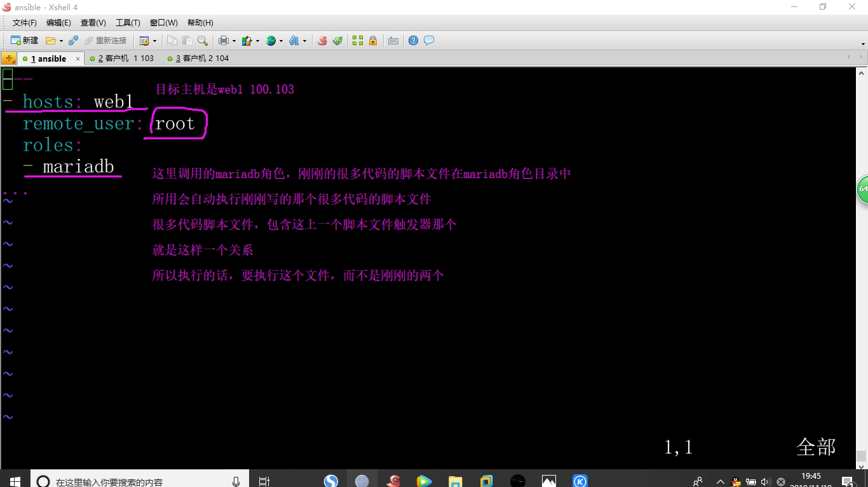Show hidden system tray icons chevron

pyautogui.click(x=720, y=481)
